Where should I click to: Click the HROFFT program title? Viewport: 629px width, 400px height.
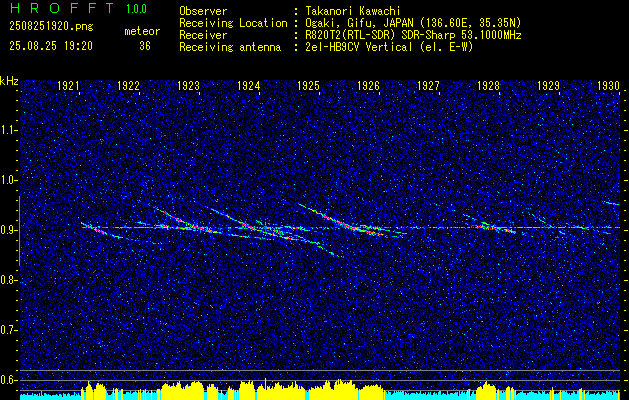pos(62,8)
